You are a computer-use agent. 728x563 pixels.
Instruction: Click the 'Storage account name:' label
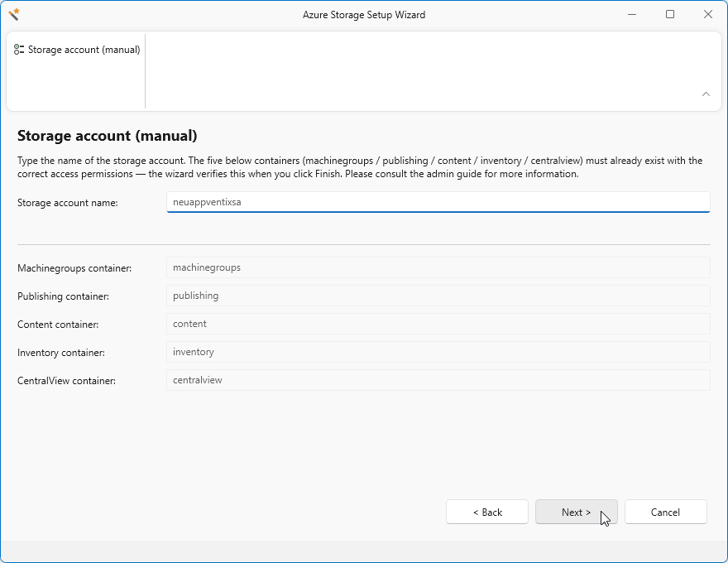click(x=68, y=203)
